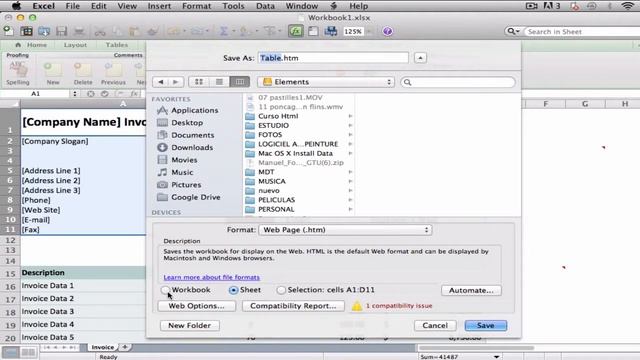The width and height of the screenshot is (640, 360).
Task: Click the Save floppy-disk toolbar icon
Action: click(61, 31)
